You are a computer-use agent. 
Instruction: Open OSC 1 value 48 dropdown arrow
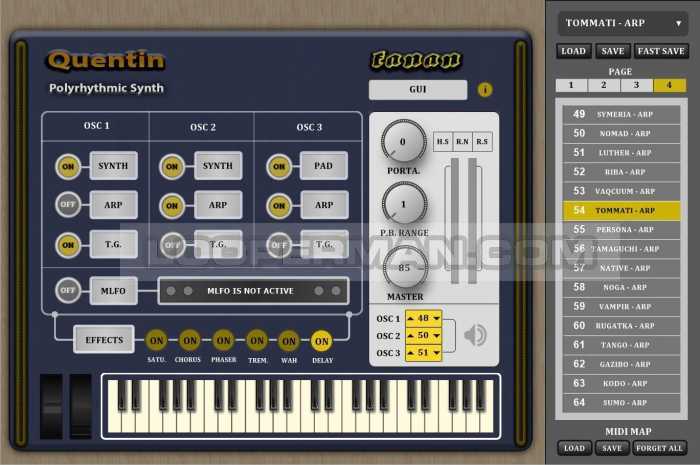[436, 318]
